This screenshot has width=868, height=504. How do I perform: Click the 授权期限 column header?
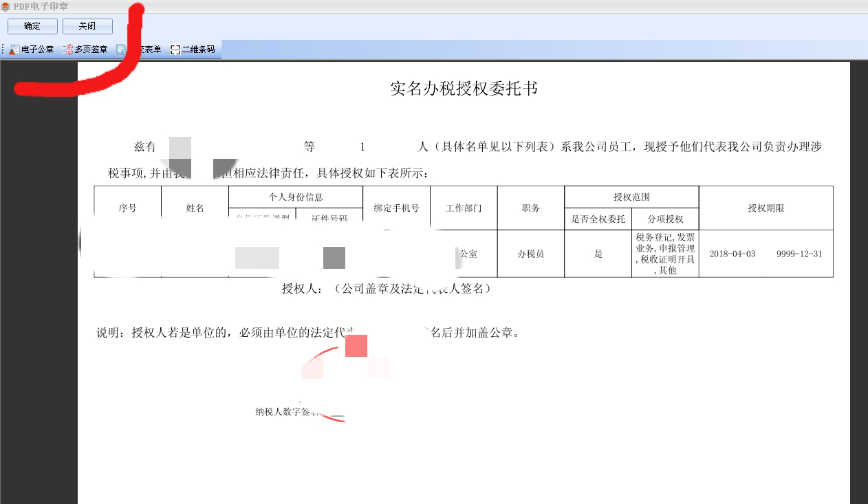click(x=766, y=208)
